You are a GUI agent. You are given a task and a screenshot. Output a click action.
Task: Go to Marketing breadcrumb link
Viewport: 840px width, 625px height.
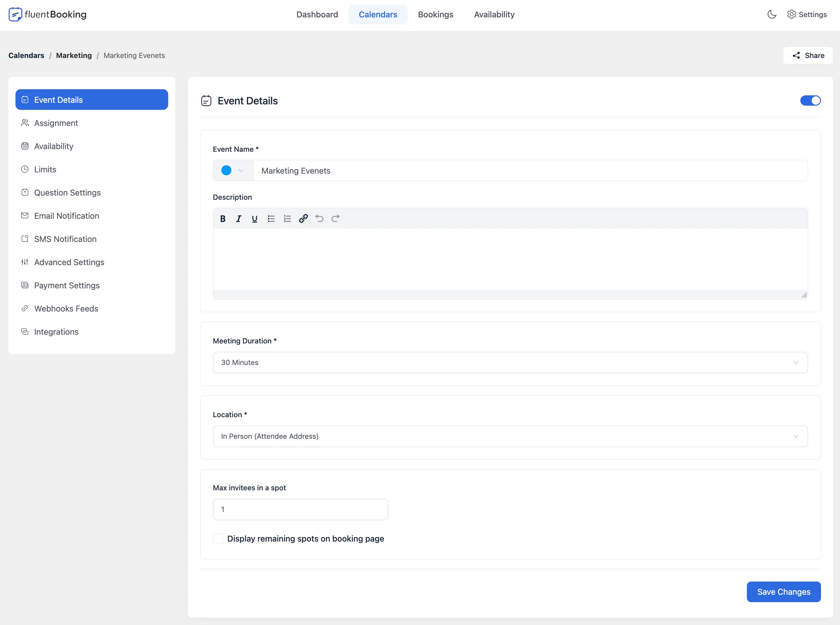tap(74, 55)
